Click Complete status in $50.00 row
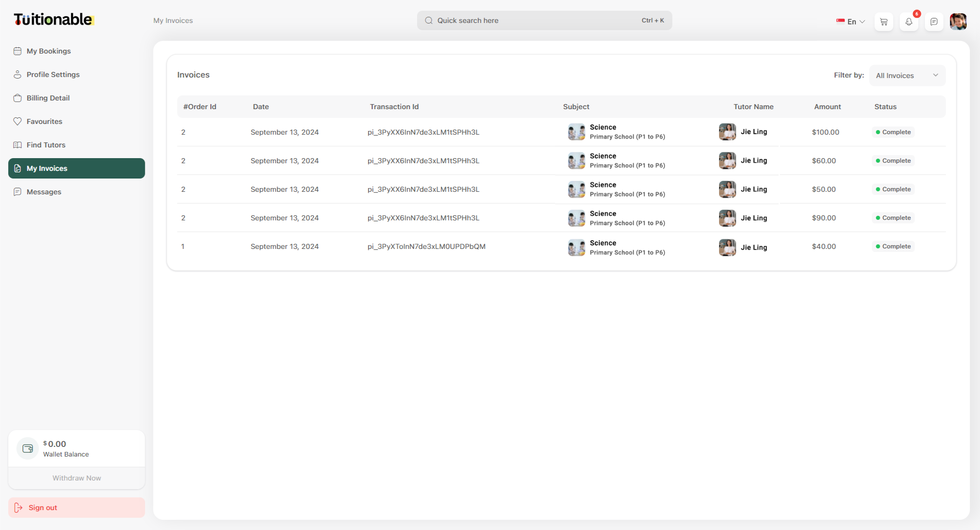980x530 pixels. point(893,189)
